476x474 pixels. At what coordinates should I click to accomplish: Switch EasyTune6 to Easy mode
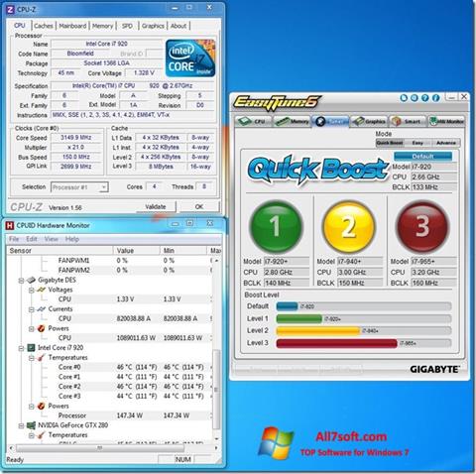417,143
